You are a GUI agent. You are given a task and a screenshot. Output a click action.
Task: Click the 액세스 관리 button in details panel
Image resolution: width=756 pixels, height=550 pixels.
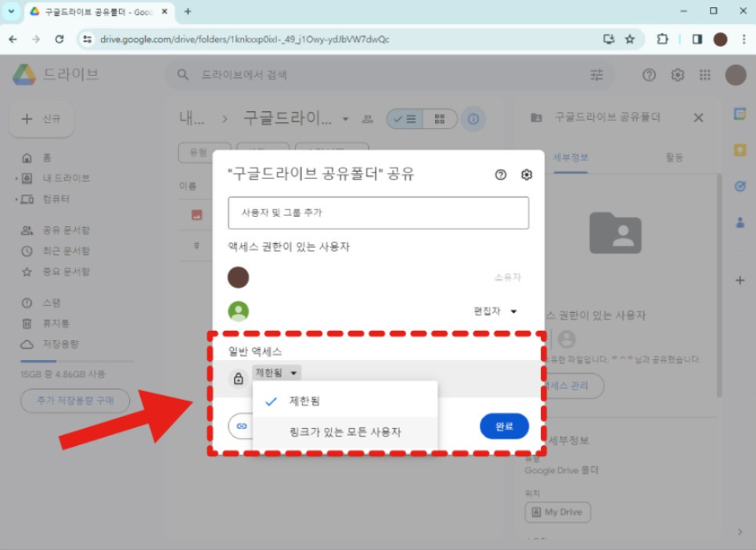pyautogui.click(x=574, y=385)
